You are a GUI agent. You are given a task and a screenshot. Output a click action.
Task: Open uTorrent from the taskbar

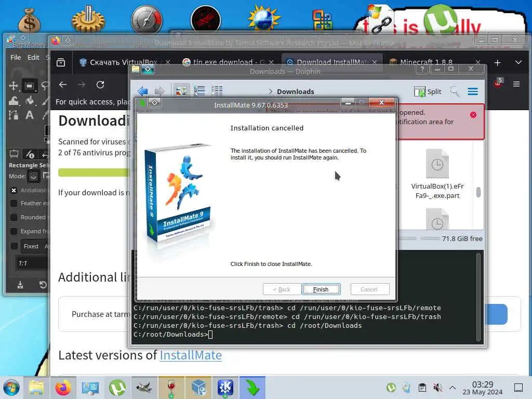point(117,388)
